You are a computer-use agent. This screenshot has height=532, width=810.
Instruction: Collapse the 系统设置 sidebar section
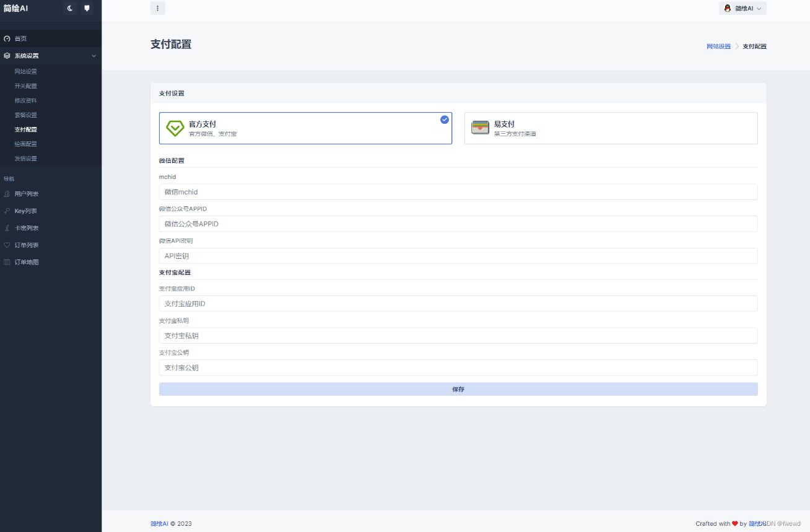click(x=94, y=56)
